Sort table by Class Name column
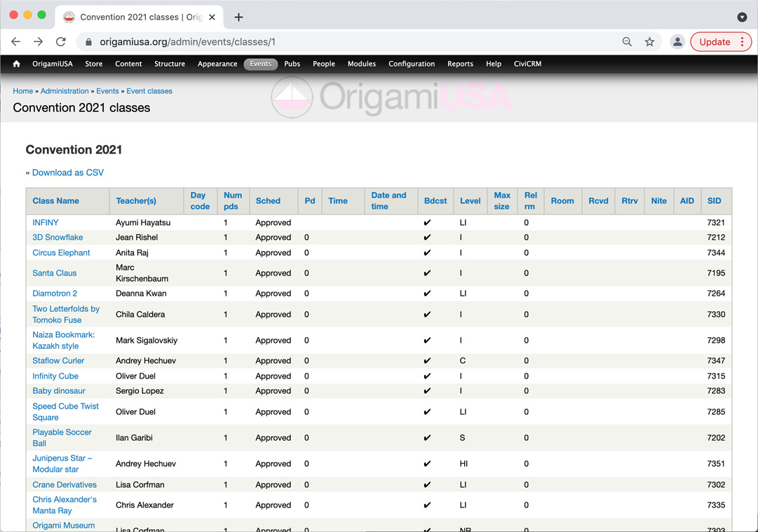The height and width of the screenshot is (532, 758). (55, 201)
